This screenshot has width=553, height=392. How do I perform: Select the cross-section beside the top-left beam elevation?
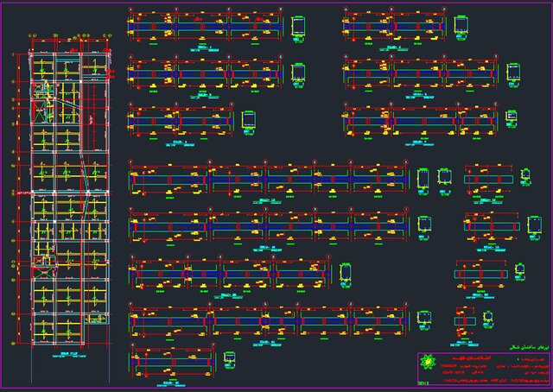[299, 27]
